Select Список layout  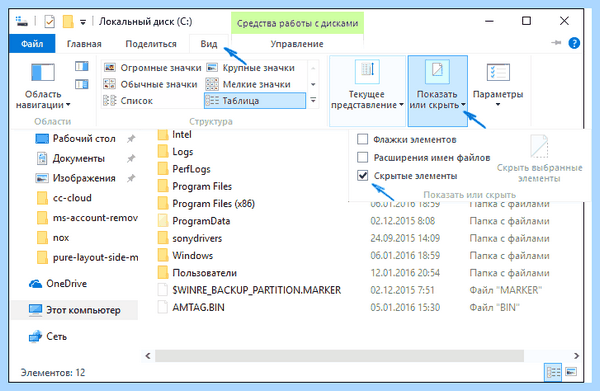[128, 101]
